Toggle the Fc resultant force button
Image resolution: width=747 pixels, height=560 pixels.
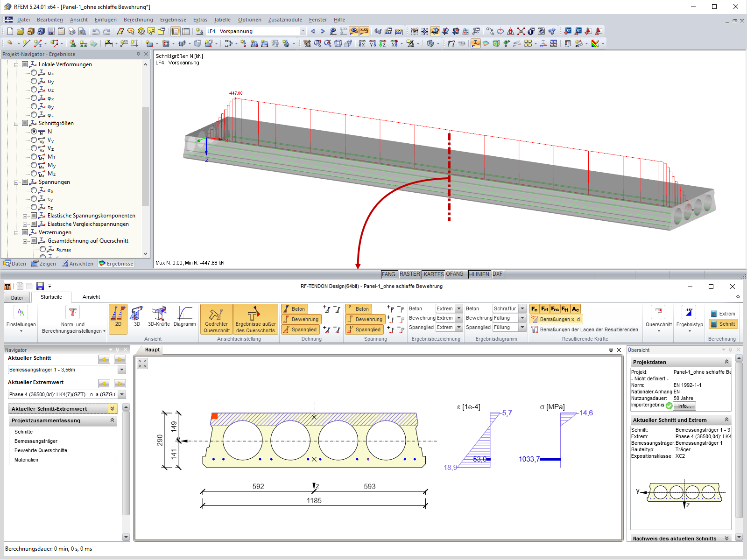535,309
